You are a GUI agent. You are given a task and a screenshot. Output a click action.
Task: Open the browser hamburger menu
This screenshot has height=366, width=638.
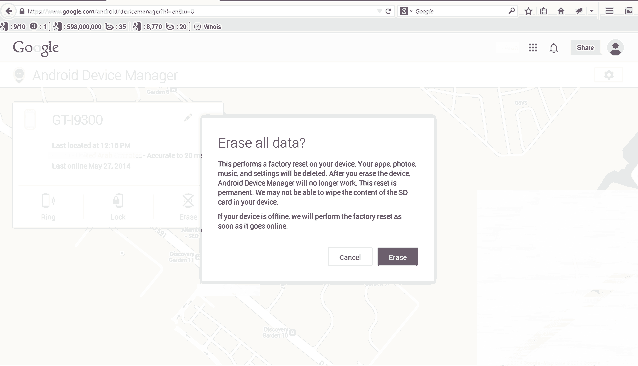point(609,11)
